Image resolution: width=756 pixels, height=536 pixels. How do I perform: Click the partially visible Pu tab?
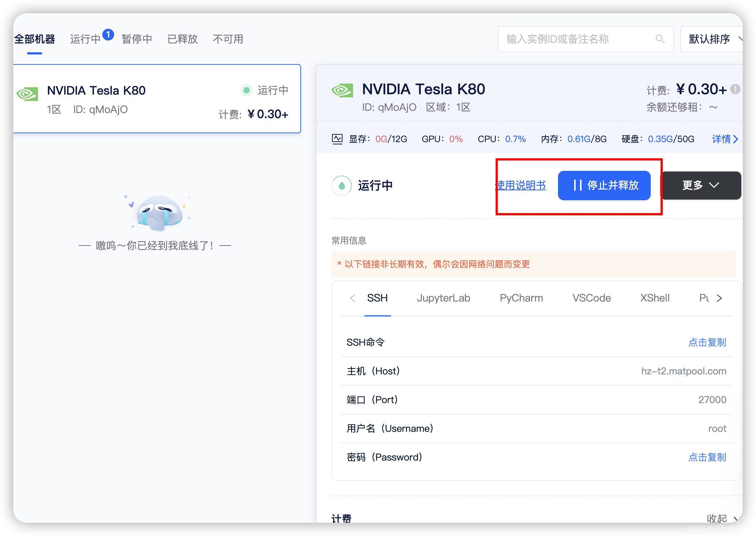click(x=704, y=298)
